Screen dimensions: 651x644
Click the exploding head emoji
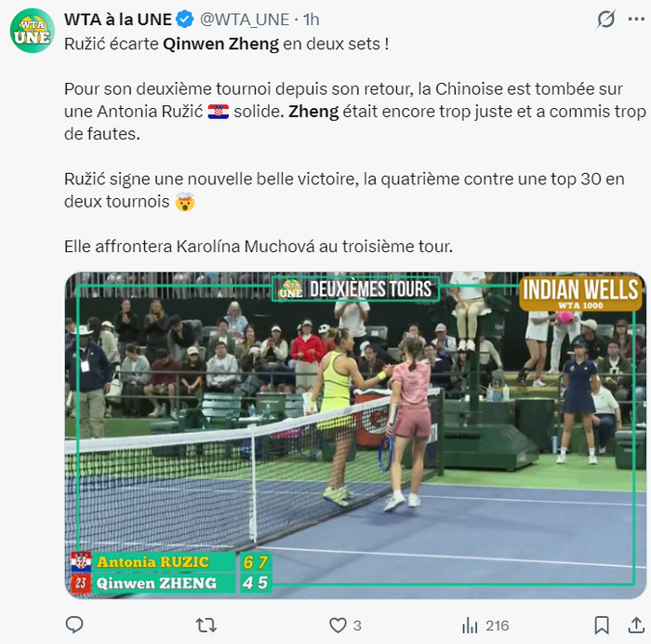pyautogui.click(x=185, y=202)
